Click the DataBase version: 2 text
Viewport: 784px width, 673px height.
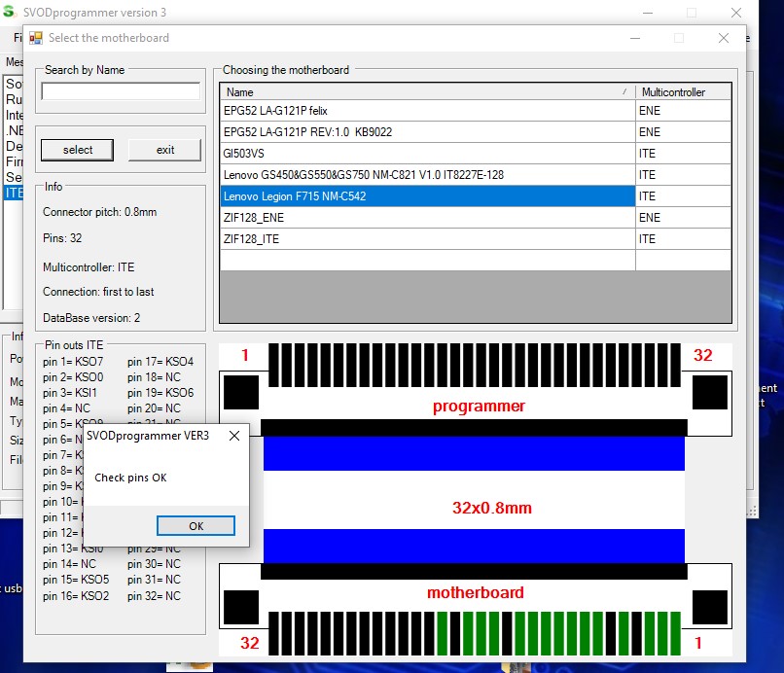point(91,318)
